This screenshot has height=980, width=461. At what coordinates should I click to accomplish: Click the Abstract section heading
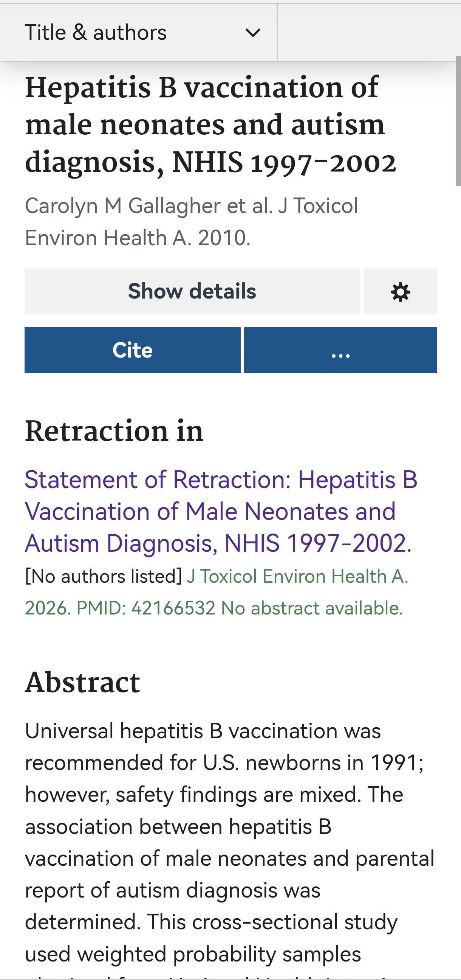82,683
